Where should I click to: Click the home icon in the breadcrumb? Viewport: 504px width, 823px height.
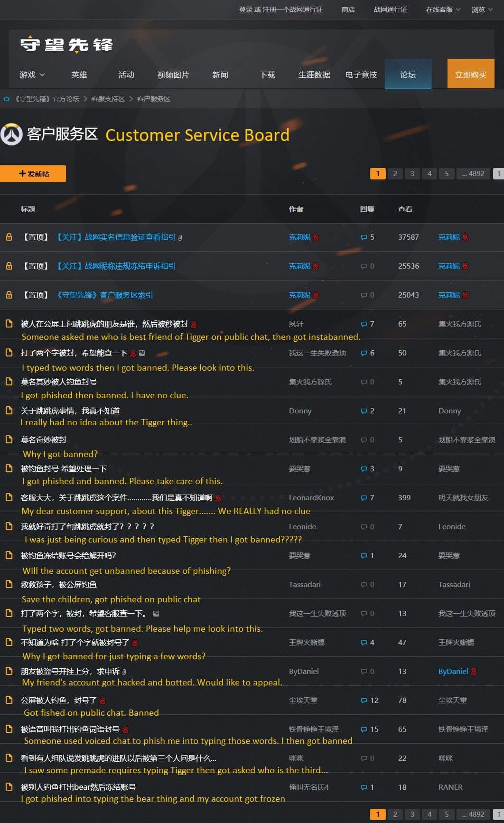click(x=7, y=99)
